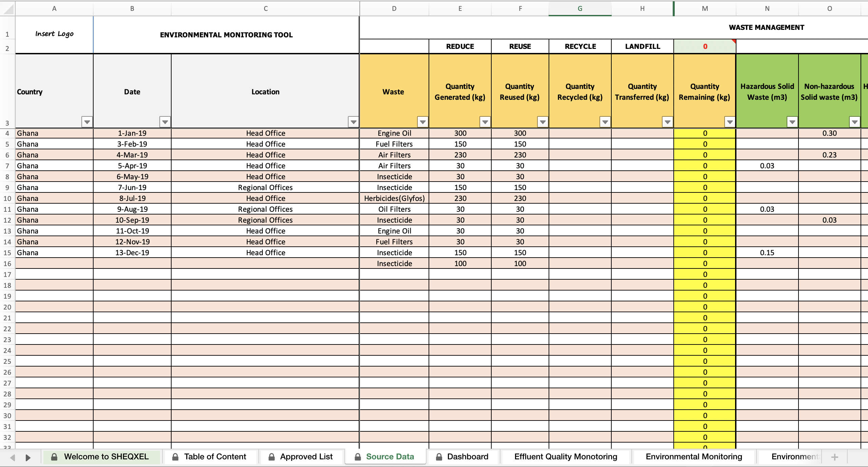The width and height of the screenshot is (868, 467).
Task: Select the Source Data sheet tab
Action: point(385,457)
